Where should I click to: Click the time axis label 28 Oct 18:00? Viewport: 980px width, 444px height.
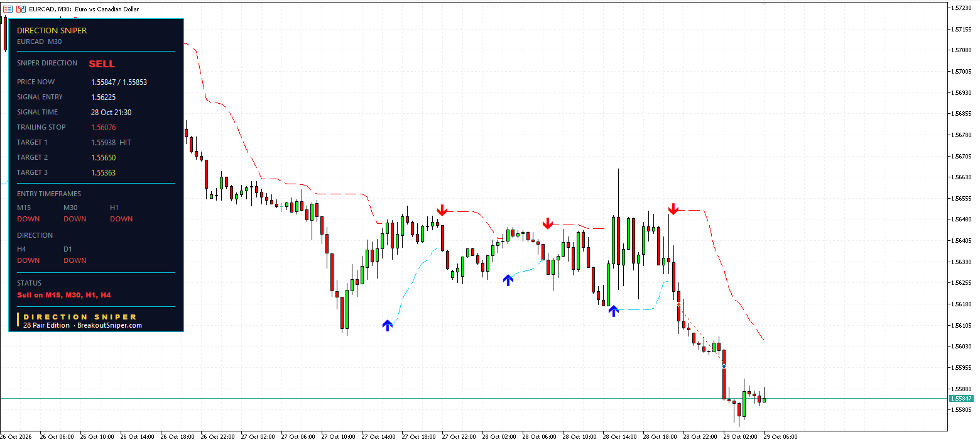660,436
